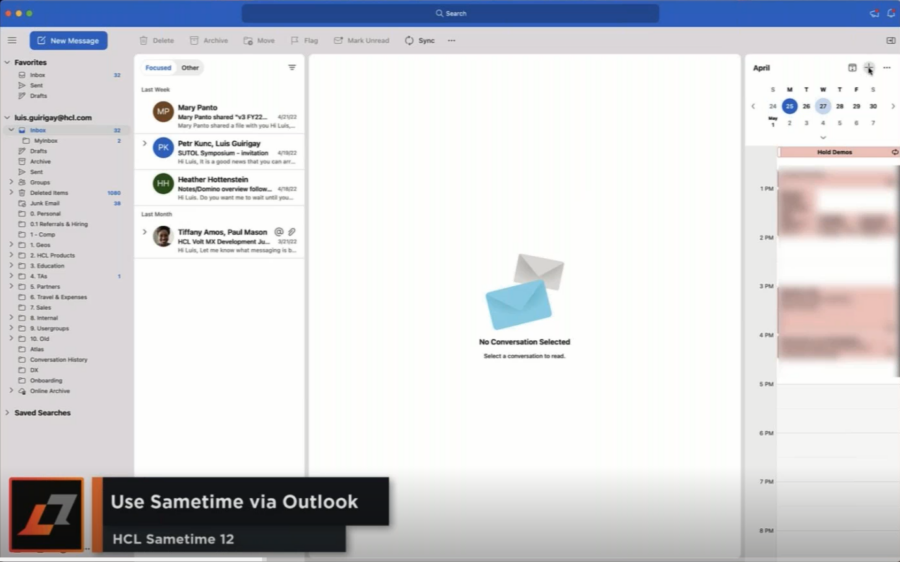Open the Tiffany Amos HCL Volt MX email
900x562 pixels.
coord(219,241)
